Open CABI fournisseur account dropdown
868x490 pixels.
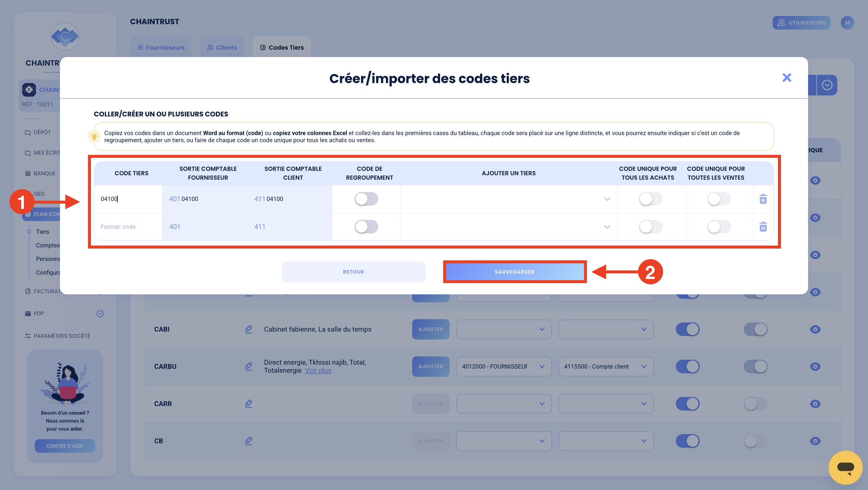(x=503, y=329)
